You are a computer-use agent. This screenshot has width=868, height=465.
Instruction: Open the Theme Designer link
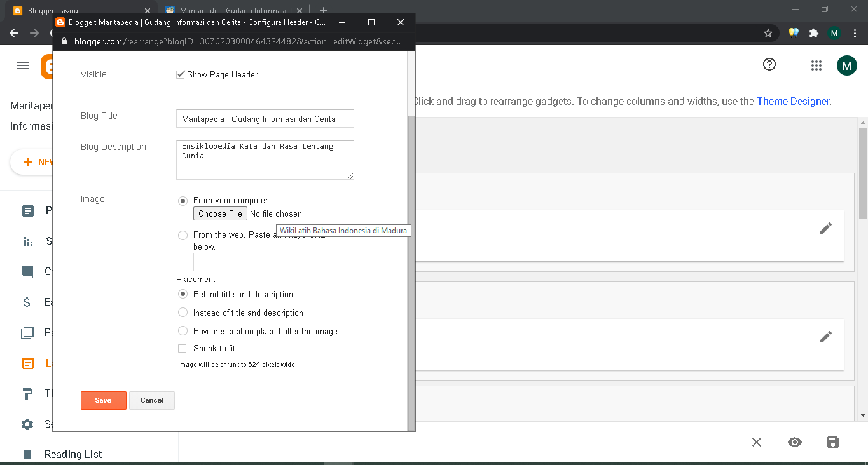(x=793, y=101)
